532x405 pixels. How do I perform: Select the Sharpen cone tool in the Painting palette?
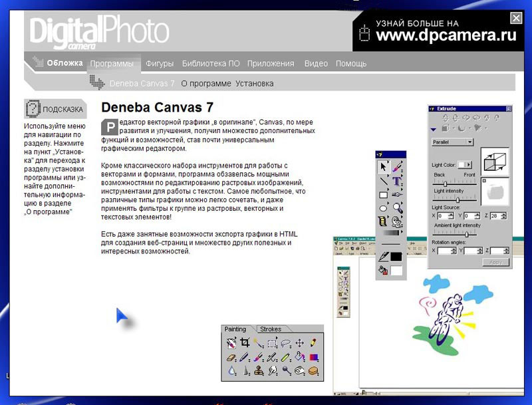[x=245, y=370]
